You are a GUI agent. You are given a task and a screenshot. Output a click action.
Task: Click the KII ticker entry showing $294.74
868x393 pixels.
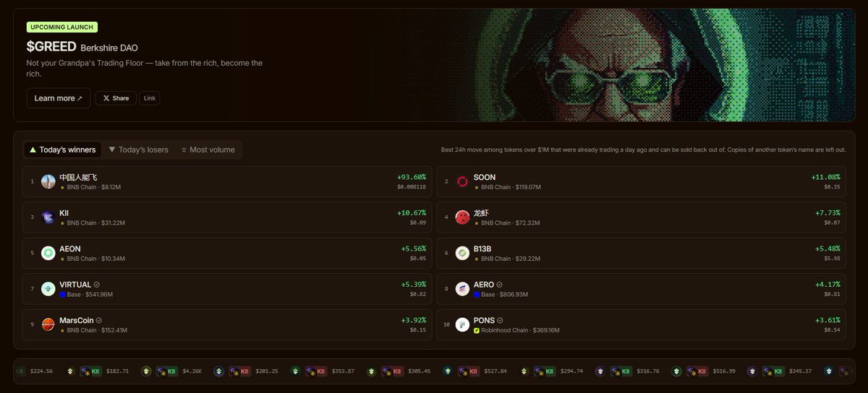pyautogui.click(x=551, y=371)
